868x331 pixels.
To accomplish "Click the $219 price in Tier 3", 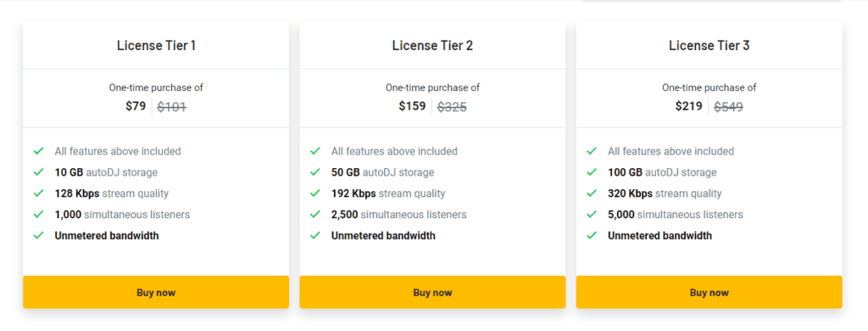I will (x=688, y=106).
